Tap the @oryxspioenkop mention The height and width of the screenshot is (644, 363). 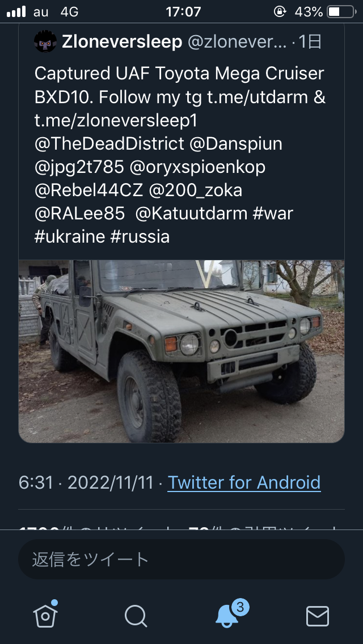pyautogui.click(x=198, y=167)
